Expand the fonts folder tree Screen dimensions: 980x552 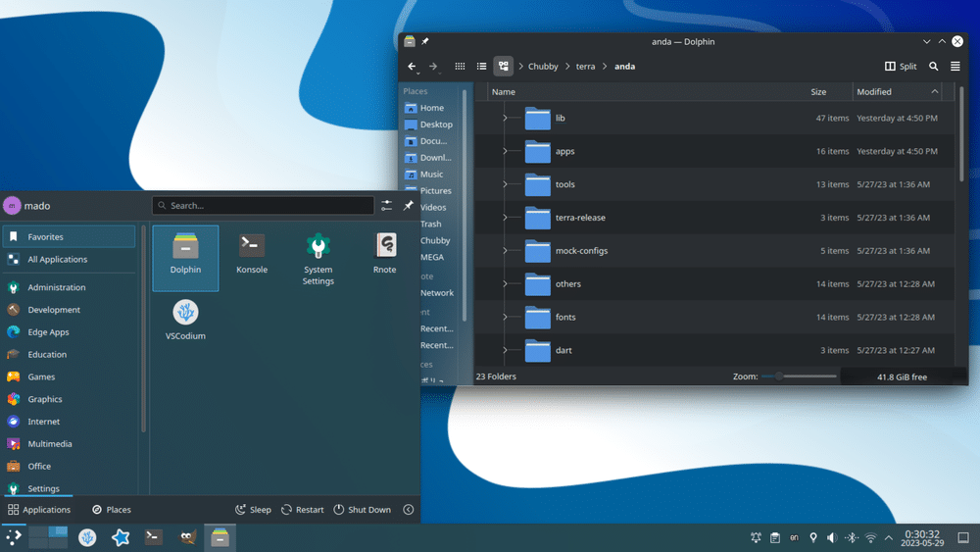505,317
